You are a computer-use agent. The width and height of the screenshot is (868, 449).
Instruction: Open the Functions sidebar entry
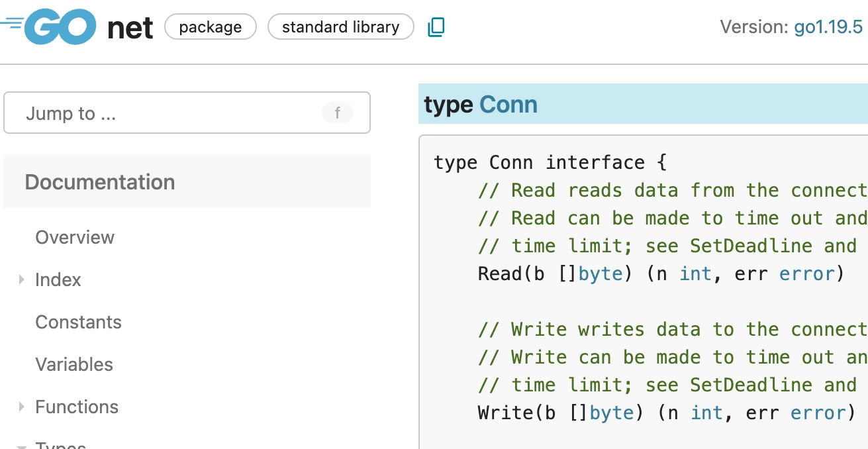[x=77, y=407]
